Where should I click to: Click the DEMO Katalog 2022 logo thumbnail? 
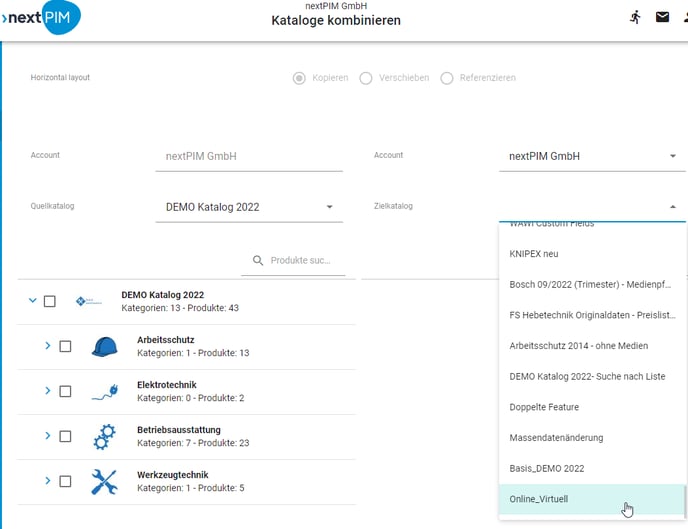(89, 301)
